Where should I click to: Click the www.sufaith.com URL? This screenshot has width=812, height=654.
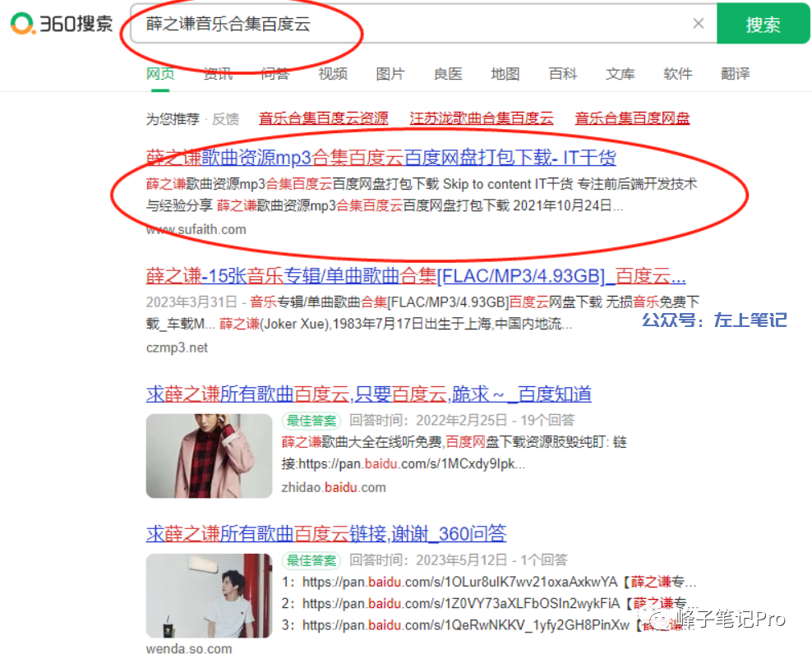196,229
